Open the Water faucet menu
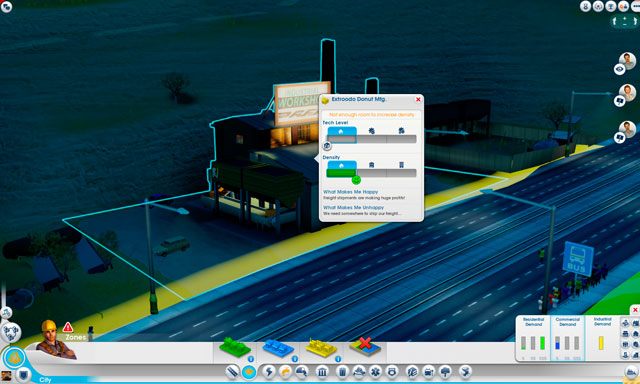 (x=285, y=372)
